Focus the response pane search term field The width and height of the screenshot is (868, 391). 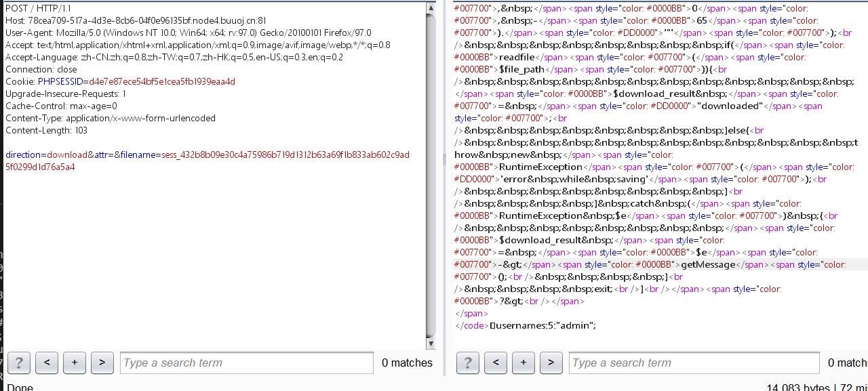coord(694,363)
